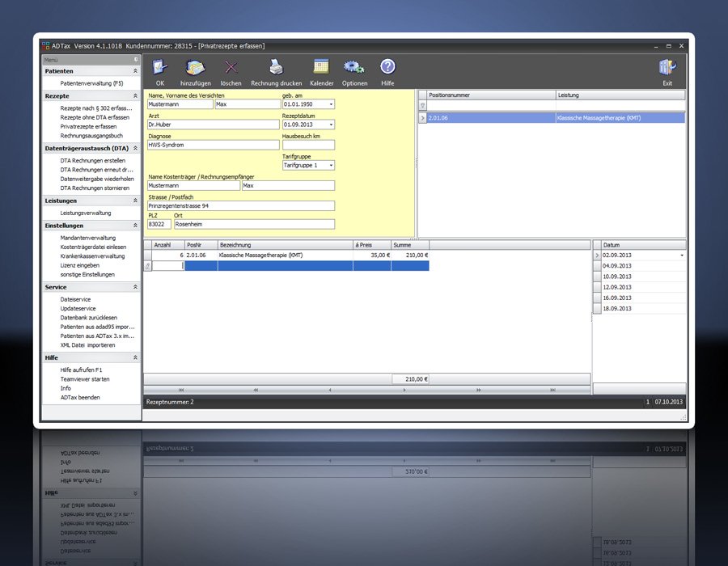Click the löschen (delete) X icon
This screenshot has height=566, width=728.
(231, 68)
